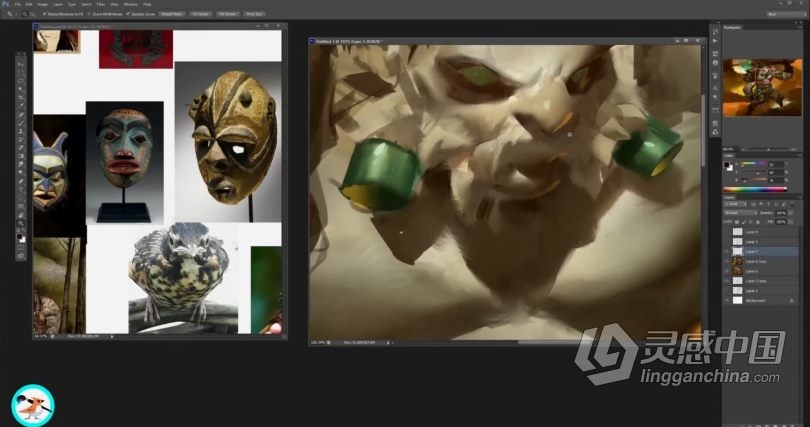Screen dimensions: 810x427
Task: Select the History Brush tool
Action: 21,139
